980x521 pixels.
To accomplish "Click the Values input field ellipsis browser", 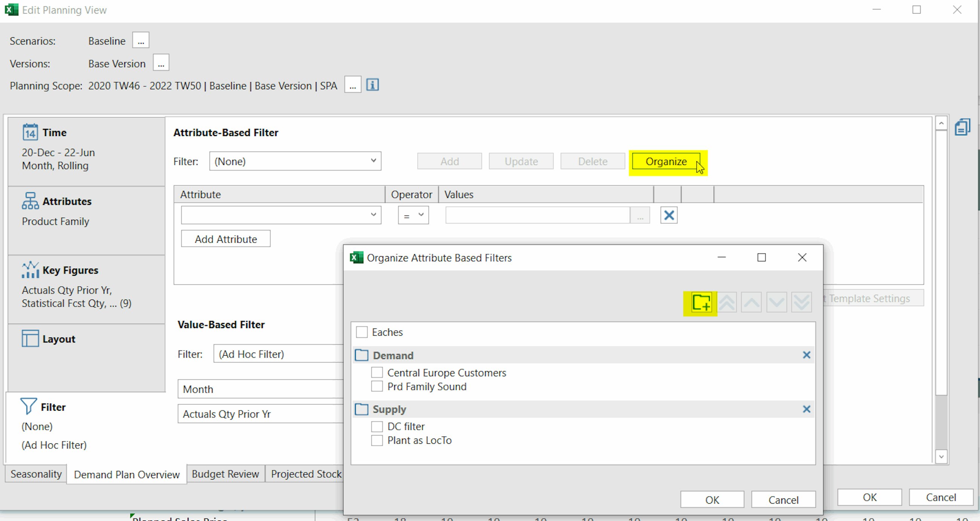I will point(640,215).
